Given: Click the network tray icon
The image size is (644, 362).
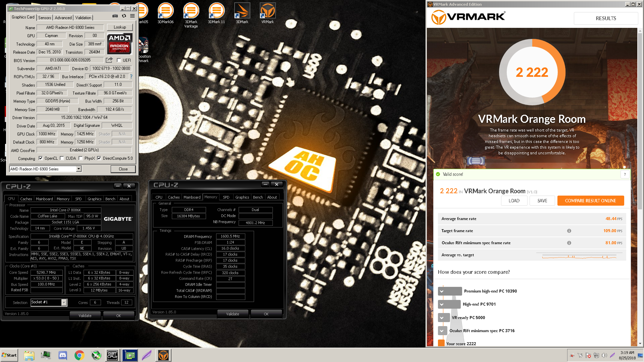Looking at the screenshot, I should (596, 355).
